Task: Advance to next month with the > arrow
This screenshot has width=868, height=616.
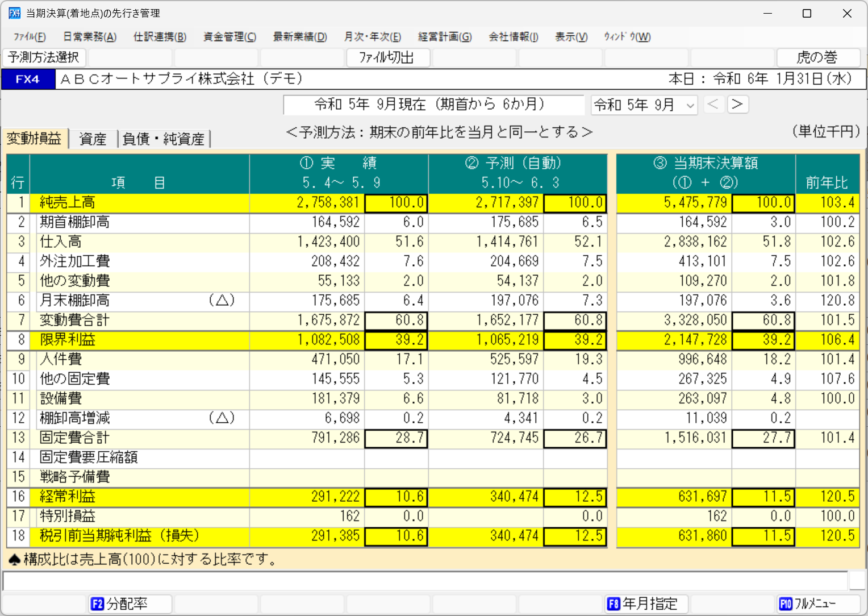Action: [737, 105]
